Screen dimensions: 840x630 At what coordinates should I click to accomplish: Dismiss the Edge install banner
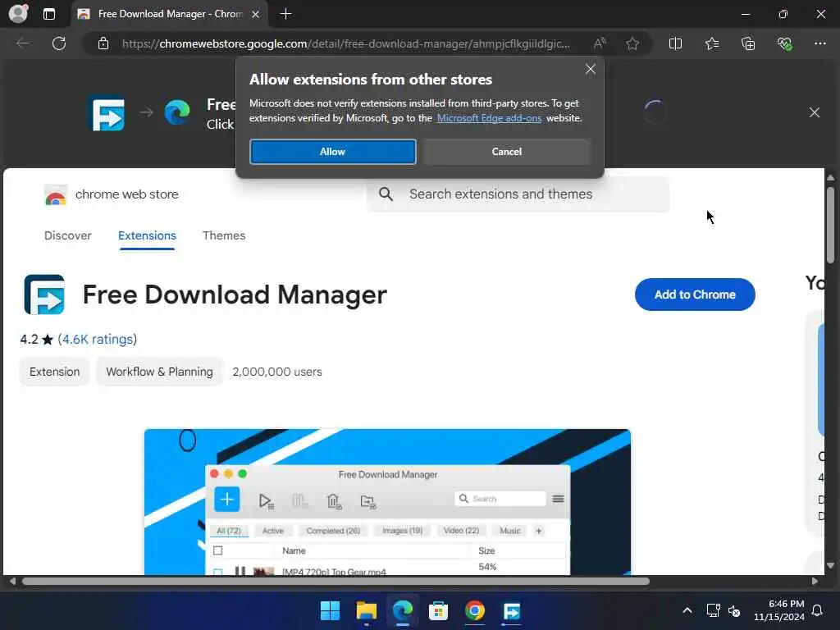814,112
